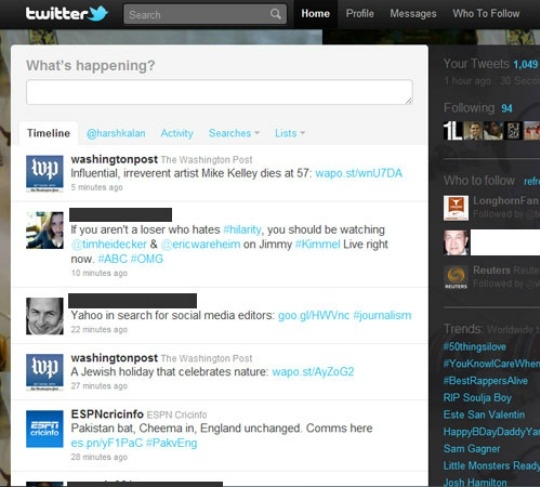Open the Profile nav item

(360, 14)
